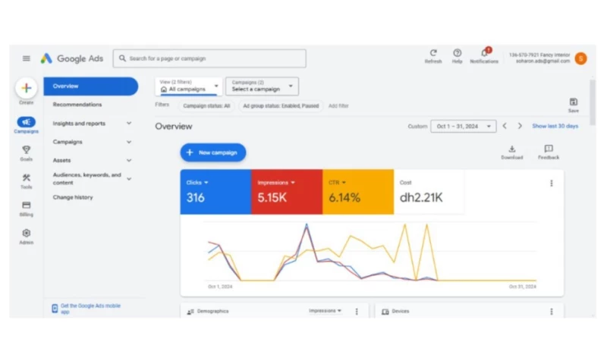Click the New campaign button

click(213, 152)
